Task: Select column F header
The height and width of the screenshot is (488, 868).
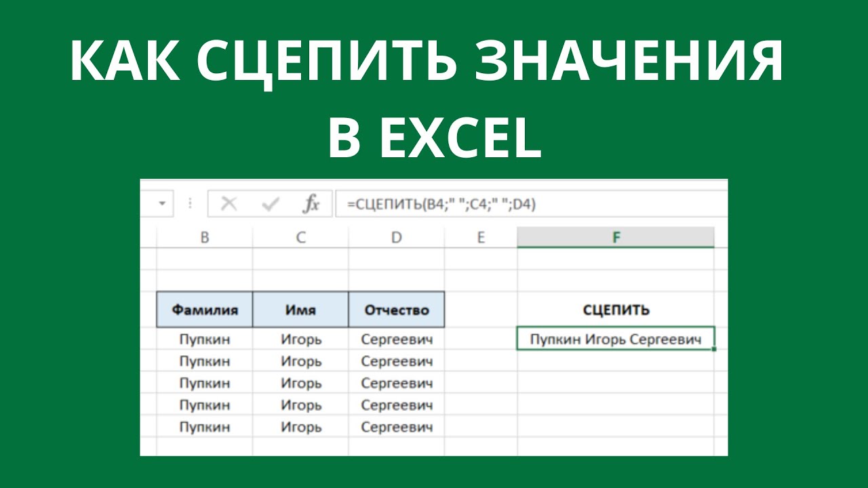Action: point(616,237)
